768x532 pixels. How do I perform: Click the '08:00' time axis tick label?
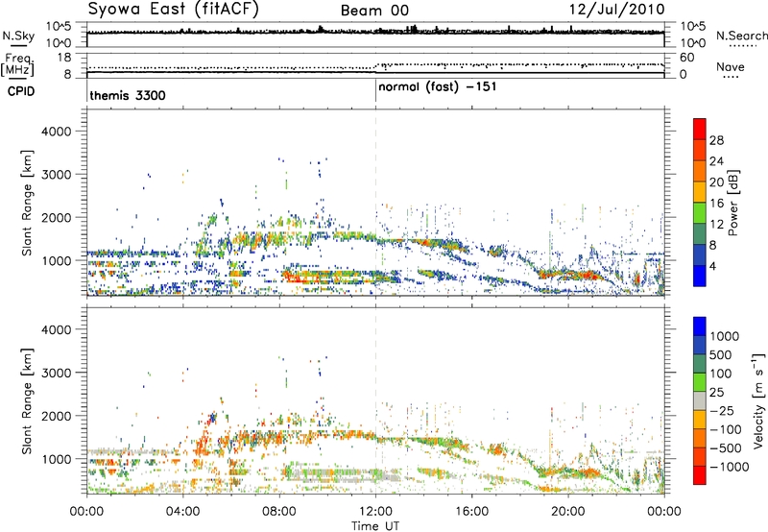coord(279,512)
